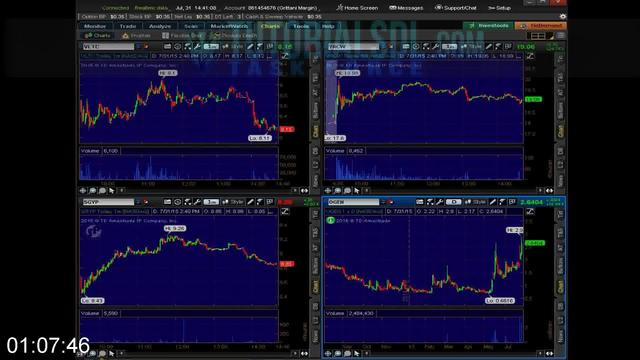The image size is (640, 360).
Task: Open the OGEN symbol dropdown arrow
Action: click(383, 202)
